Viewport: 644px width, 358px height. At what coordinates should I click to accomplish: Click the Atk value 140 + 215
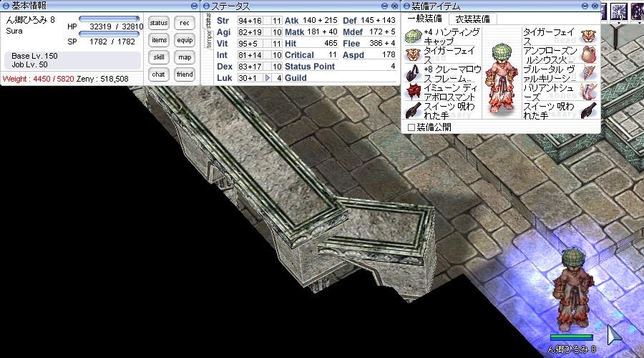click(320, 20)
